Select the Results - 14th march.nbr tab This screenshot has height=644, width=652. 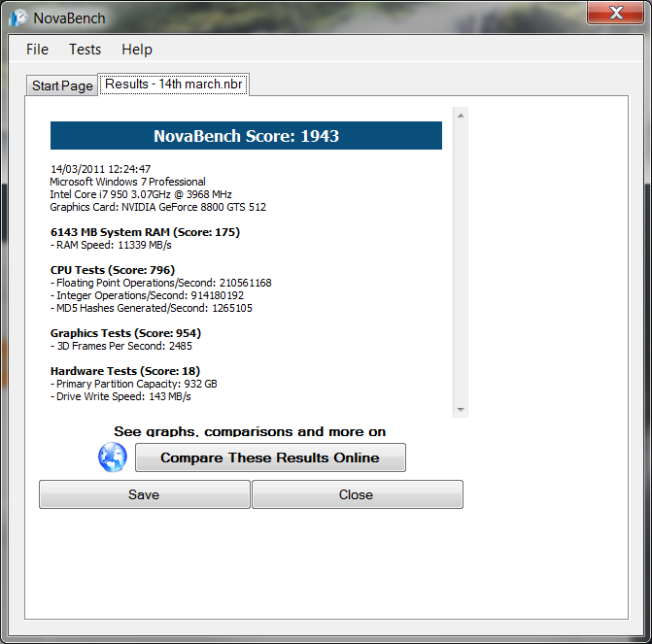point(173,84)
